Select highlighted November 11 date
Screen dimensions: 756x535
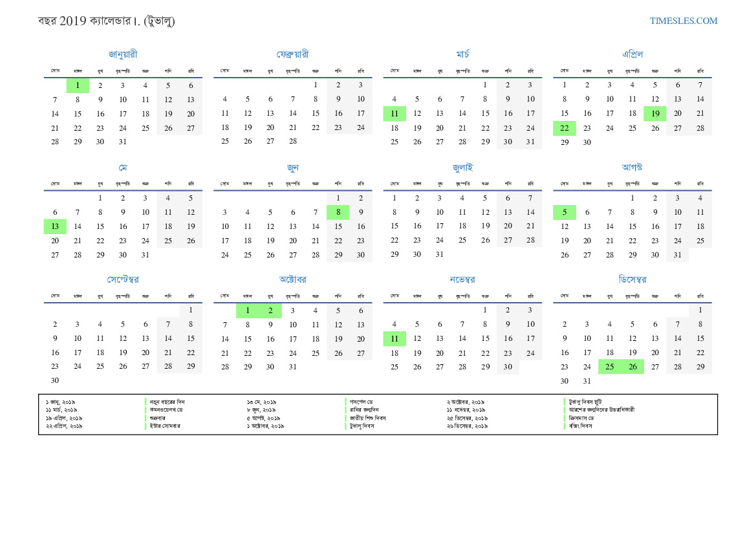coord(394,338)
